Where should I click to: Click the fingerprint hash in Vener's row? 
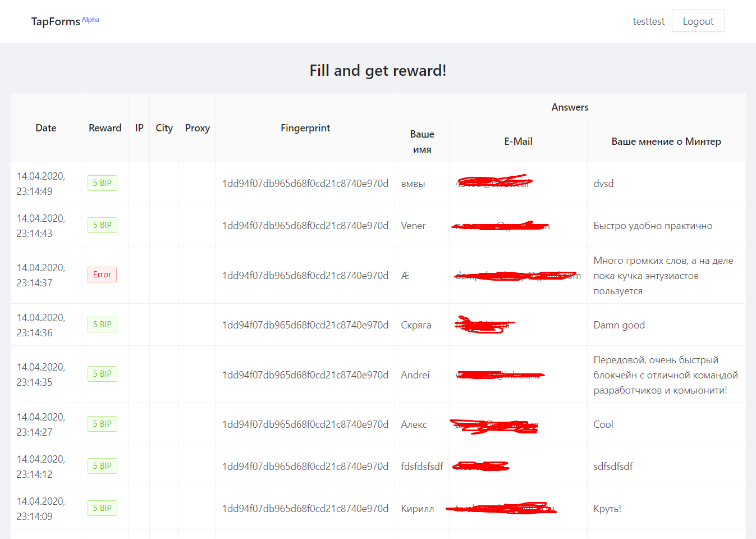pyautogui.click(x=305, y=226)
